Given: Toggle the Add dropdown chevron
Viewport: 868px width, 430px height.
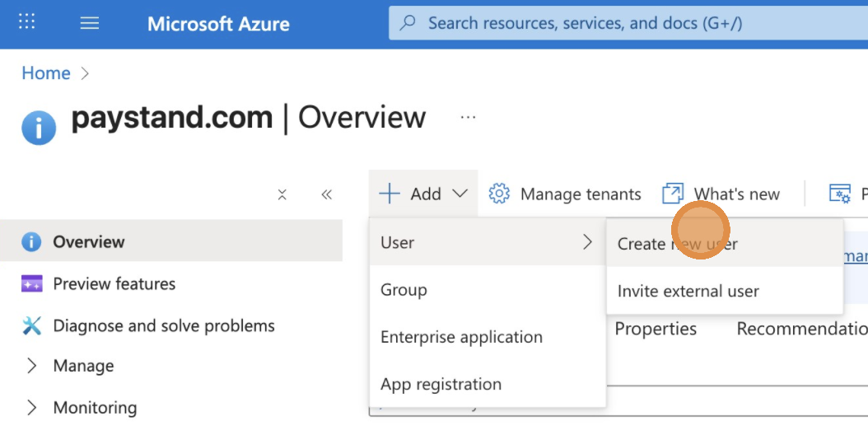Looking at the screenshot, I should 460,194.
